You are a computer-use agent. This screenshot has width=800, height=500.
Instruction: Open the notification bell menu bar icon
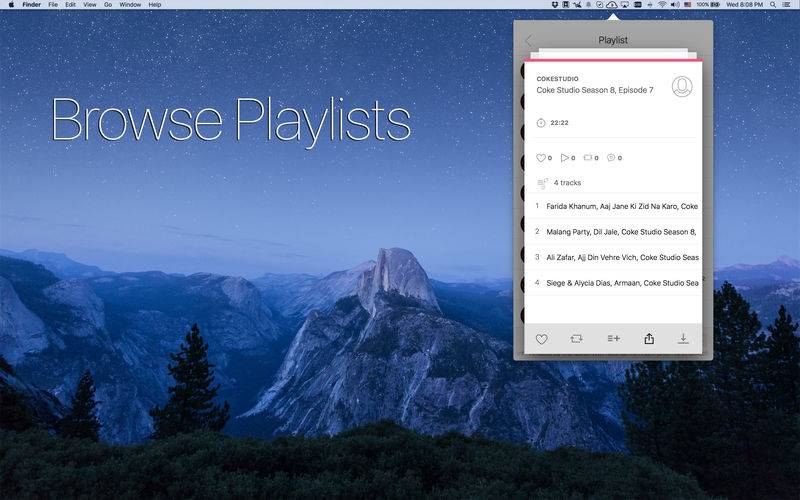coord(588,5)
